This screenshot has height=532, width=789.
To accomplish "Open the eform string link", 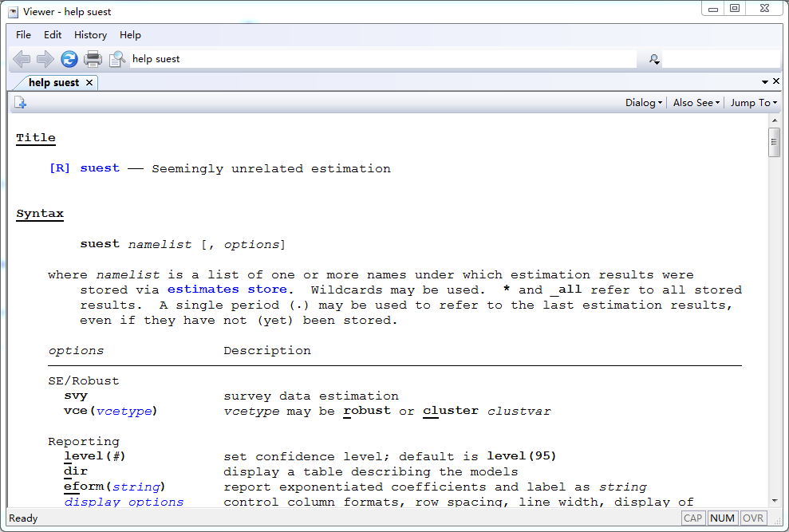I will (136, 487).
